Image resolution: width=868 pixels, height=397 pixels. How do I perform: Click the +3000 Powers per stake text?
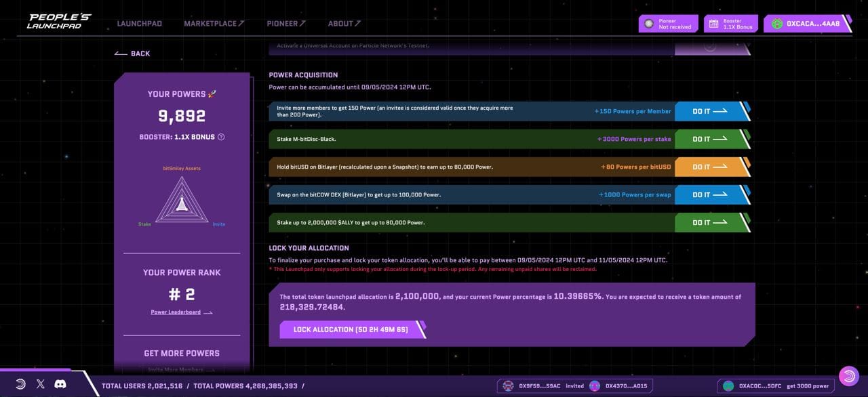[634, 139]
